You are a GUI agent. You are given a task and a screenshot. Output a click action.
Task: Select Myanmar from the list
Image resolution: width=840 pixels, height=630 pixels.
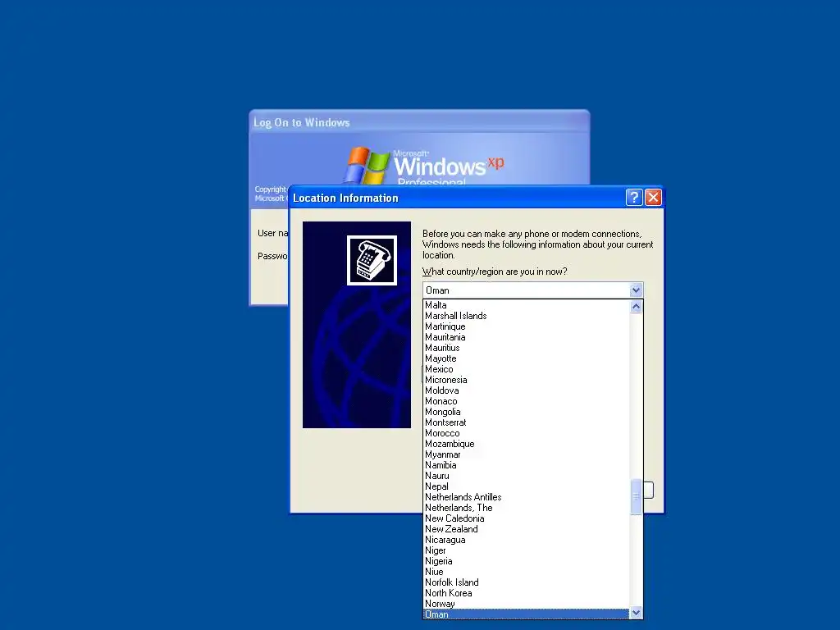pos(526,454)
